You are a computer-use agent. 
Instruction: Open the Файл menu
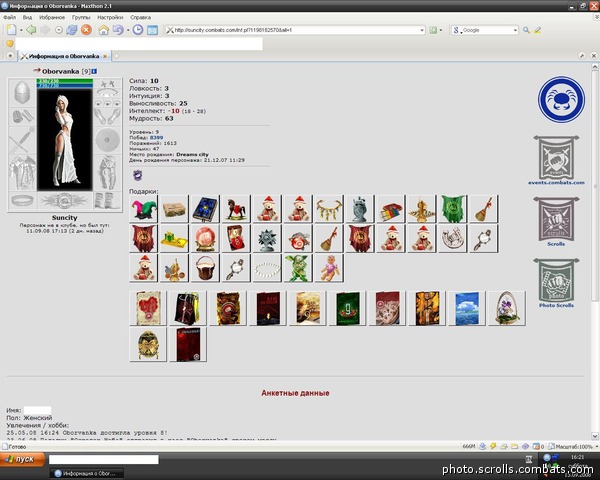pyautogui.click(x=10, y=17)
